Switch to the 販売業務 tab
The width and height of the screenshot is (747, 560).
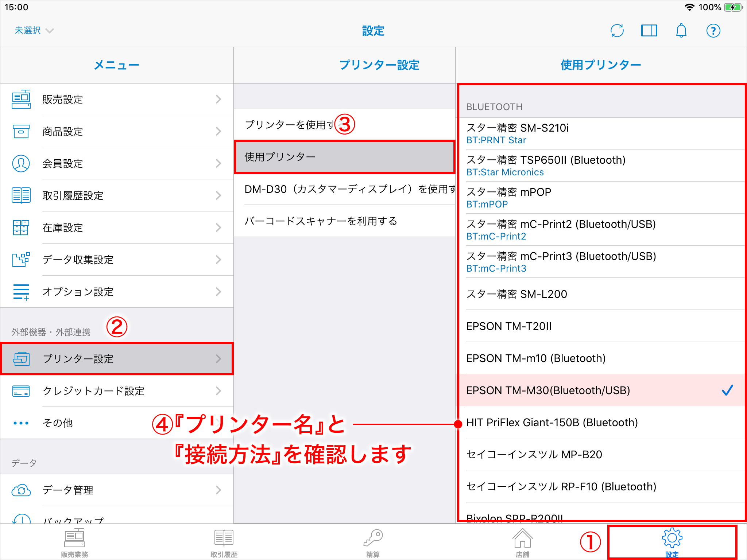(x=74, y=542)
